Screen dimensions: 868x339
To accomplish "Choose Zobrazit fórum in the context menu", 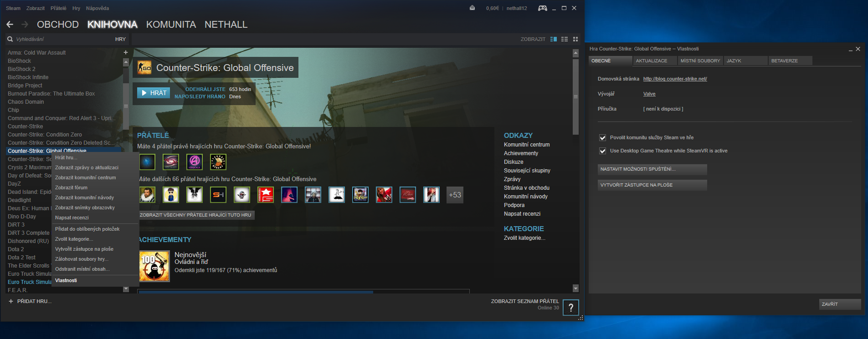I will [95, 187].
